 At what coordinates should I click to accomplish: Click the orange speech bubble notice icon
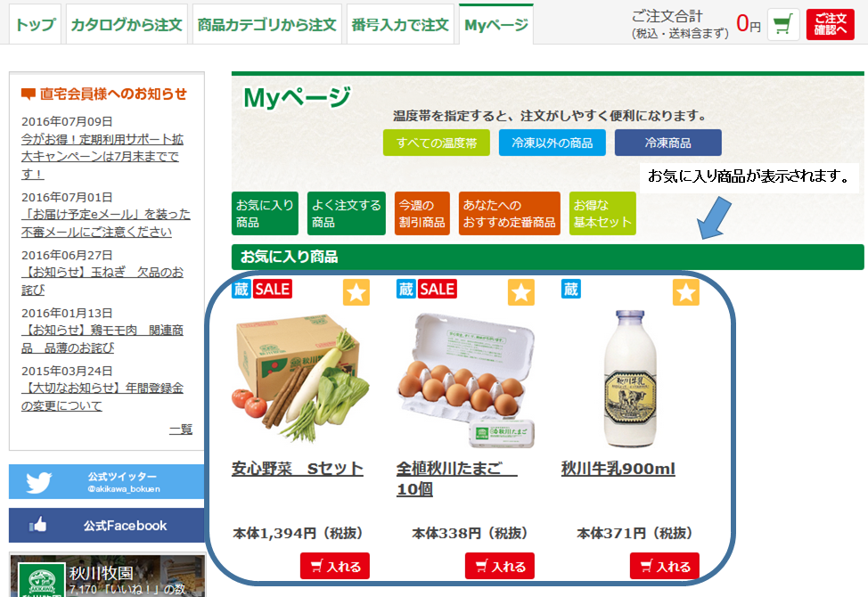(28, 94)
